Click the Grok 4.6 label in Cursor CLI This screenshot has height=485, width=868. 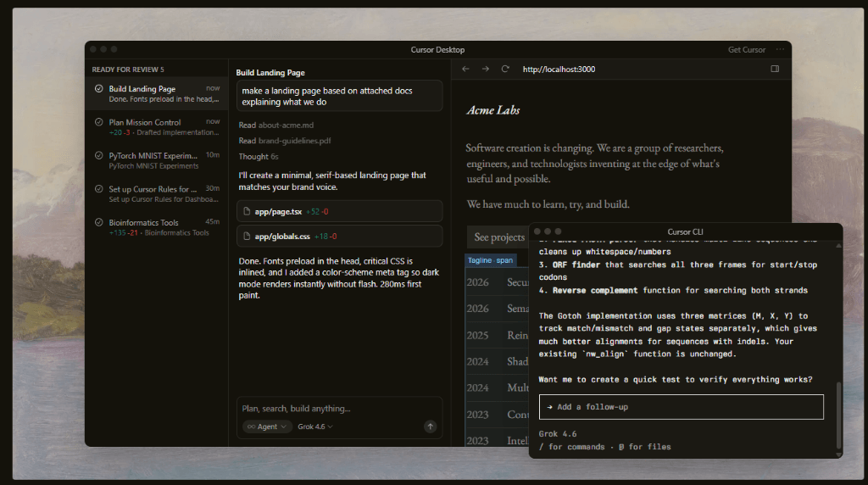558,434
